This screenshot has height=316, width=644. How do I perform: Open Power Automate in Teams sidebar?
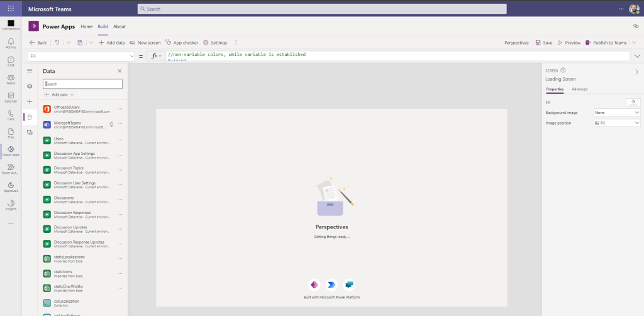pos(11,168)
